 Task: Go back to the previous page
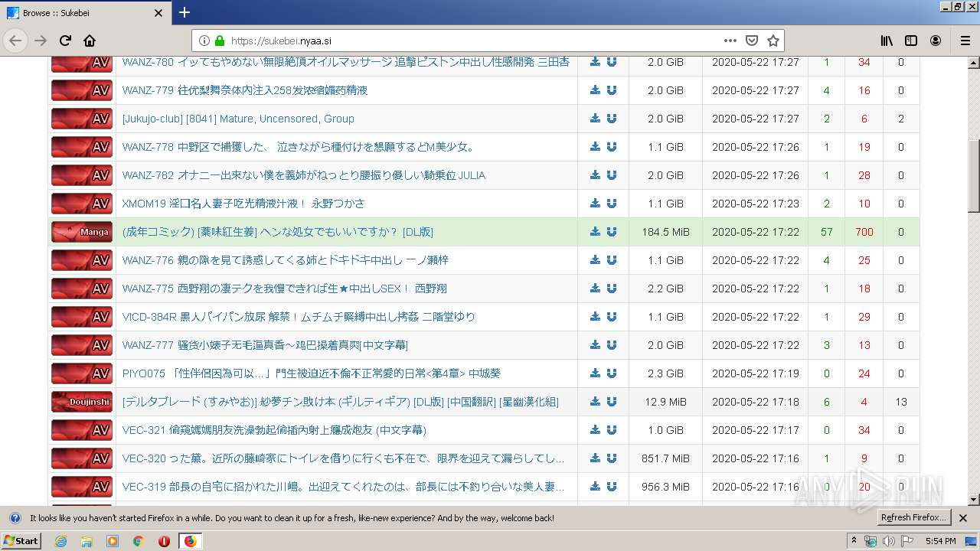point(15,41)
